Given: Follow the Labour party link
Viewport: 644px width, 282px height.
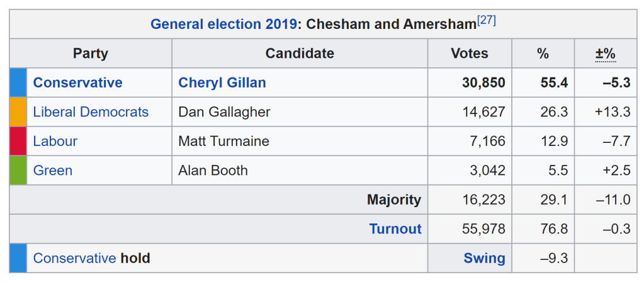Looking at the screenshot, I should (55, 141).
